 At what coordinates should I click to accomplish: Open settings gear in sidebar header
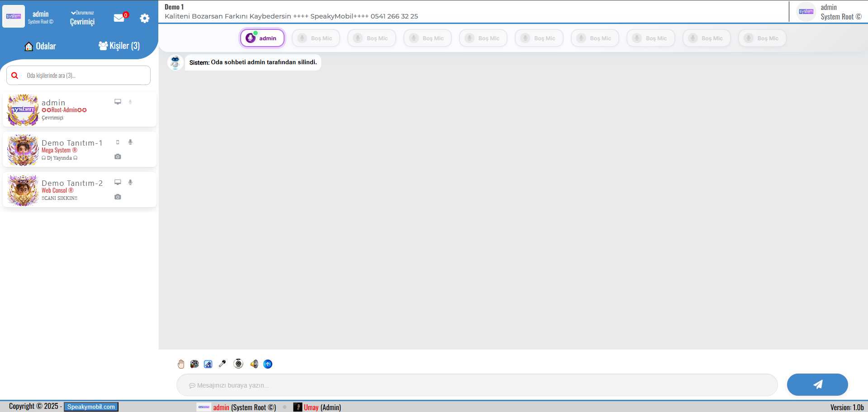[145, 18]
